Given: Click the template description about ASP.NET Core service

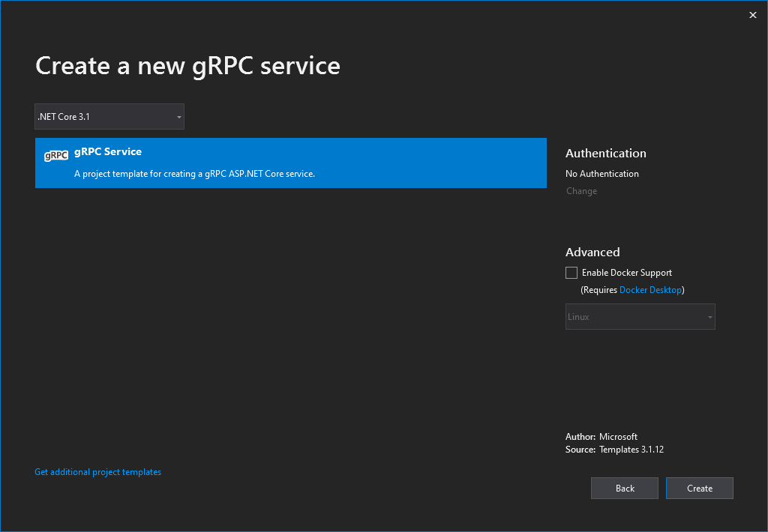Looking at the screenshot, I should (x=194, y=174).
